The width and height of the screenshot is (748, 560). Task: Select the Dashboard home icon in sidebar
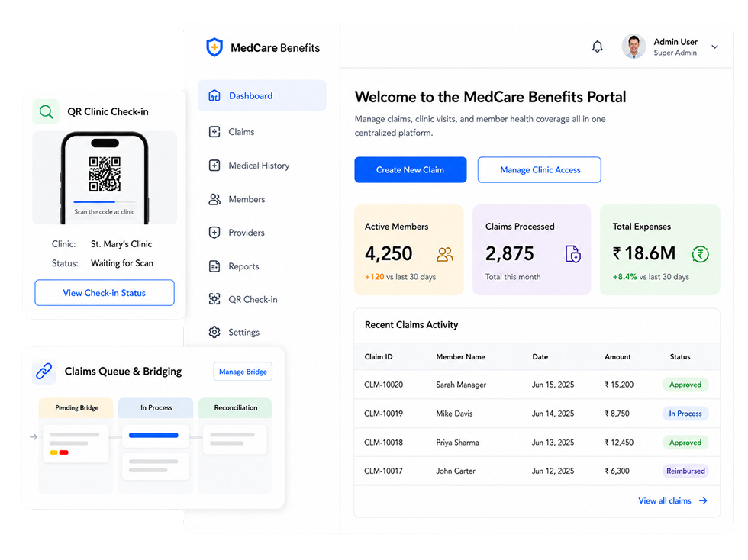pos(214,95)
